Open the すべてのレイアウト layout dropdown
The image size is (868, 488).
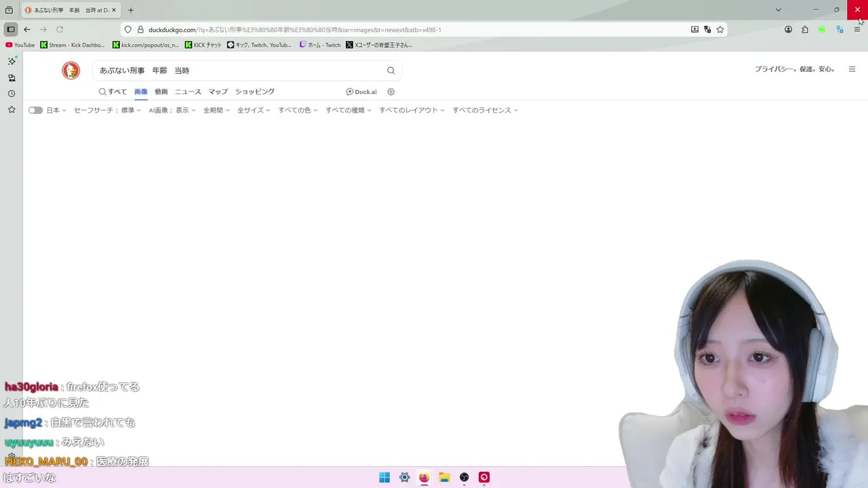(x=412, y=110)
